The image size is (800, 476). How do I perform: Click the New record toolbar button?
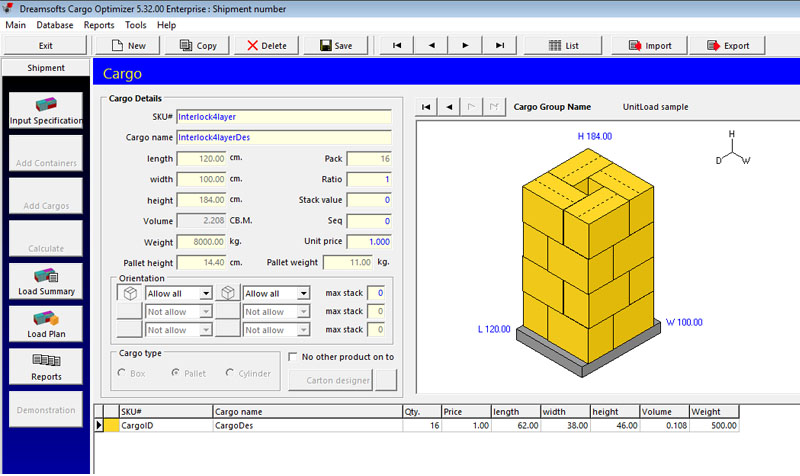coord(128,45)
